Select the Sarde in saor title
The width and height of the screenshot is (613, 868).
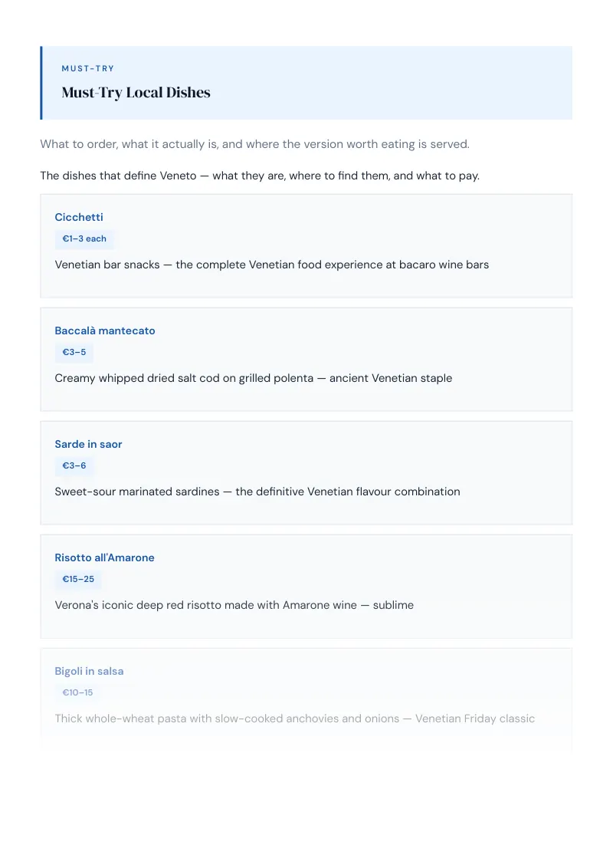coord(88,444)
